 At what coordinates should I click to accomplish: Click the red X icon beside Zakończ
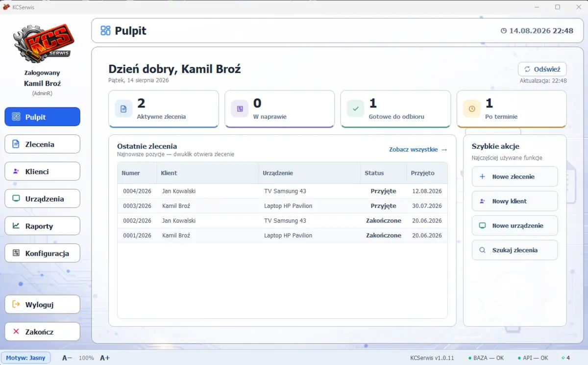[x=16, y=332]
